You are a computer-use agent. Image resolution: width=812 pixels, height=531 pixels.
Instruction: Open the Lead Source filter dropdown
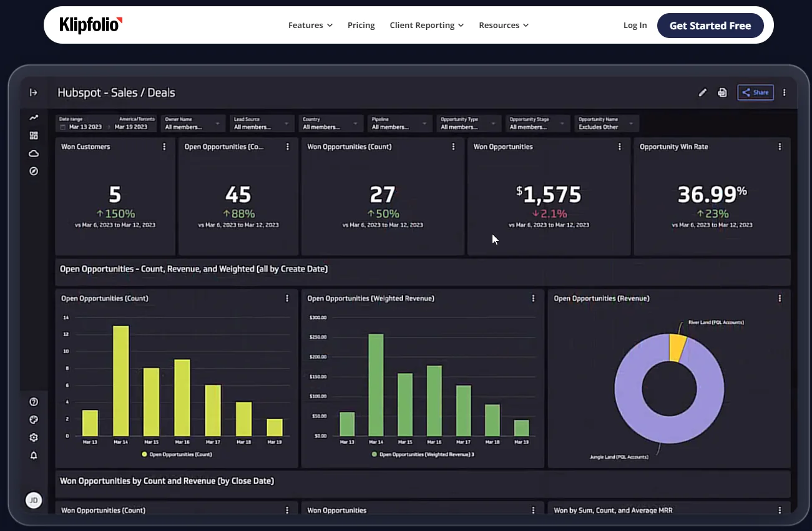(262, 123)
